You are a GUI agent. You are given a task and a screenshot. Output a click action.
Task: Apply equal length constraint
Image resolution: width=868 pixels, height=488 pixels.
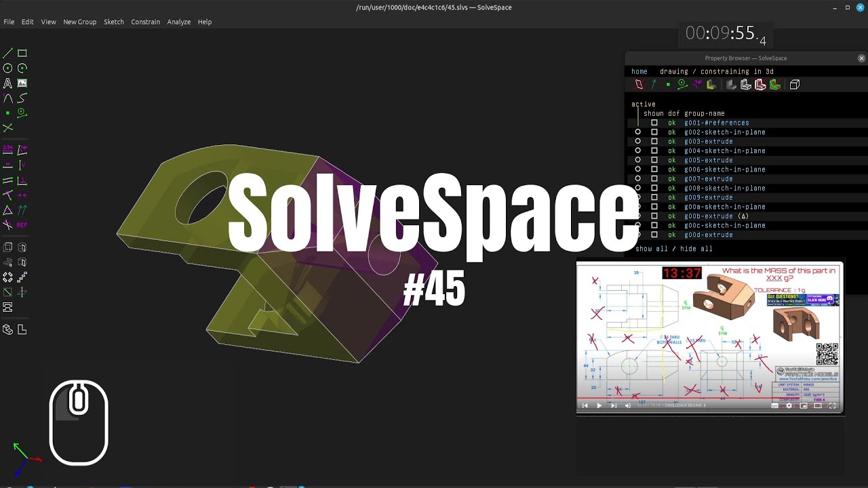pos(7,210)
